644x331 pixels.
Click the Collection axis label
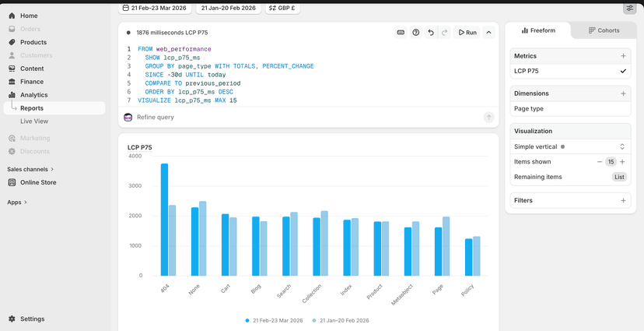point(312,294)
